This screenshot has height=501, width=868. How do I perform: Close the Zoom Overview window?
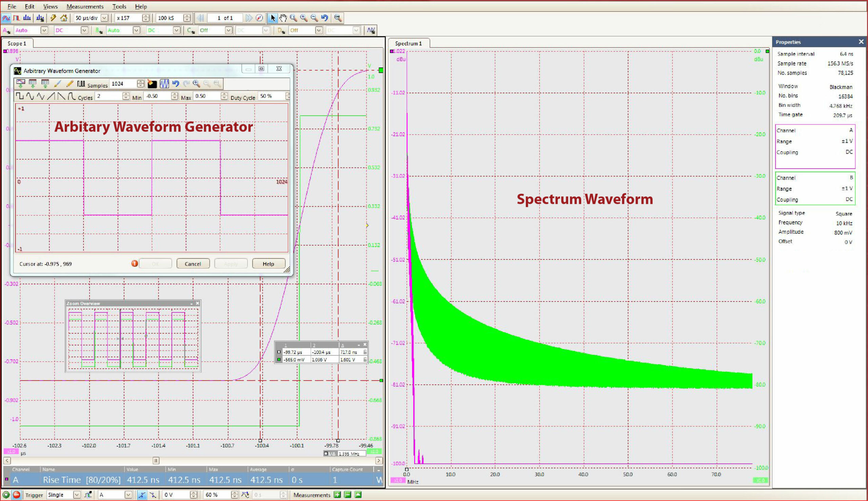197,303
